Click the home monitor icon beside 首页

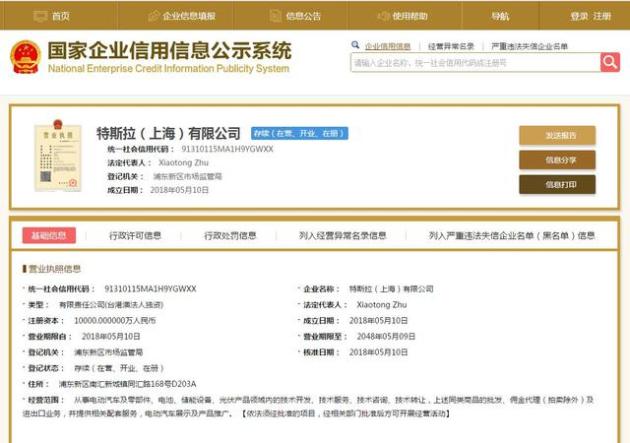(x=40, y=16)
